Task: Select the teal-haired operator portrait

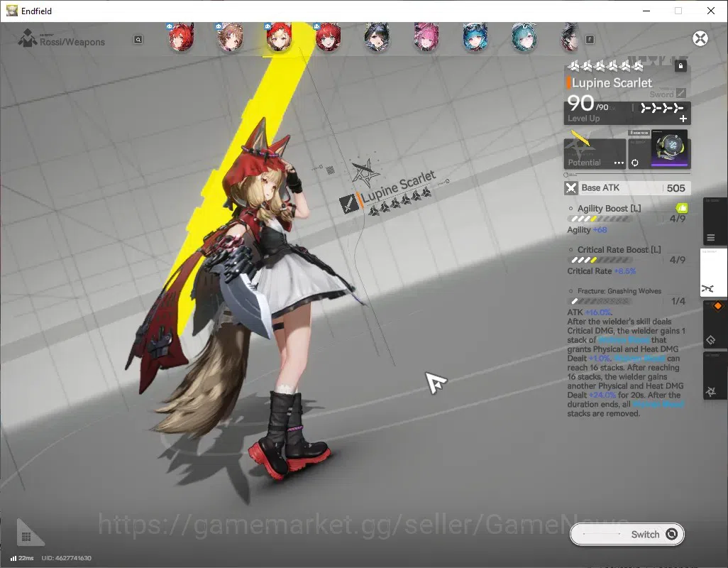Action: (524, 37)
